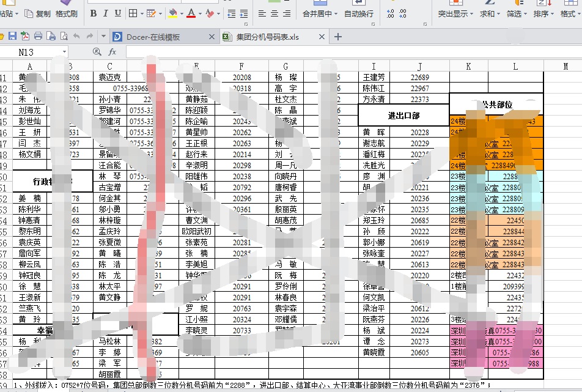Screen dimensions: 582x392
Task: Open the 求和 sum dropdown
Action: [x=490, y=13]
